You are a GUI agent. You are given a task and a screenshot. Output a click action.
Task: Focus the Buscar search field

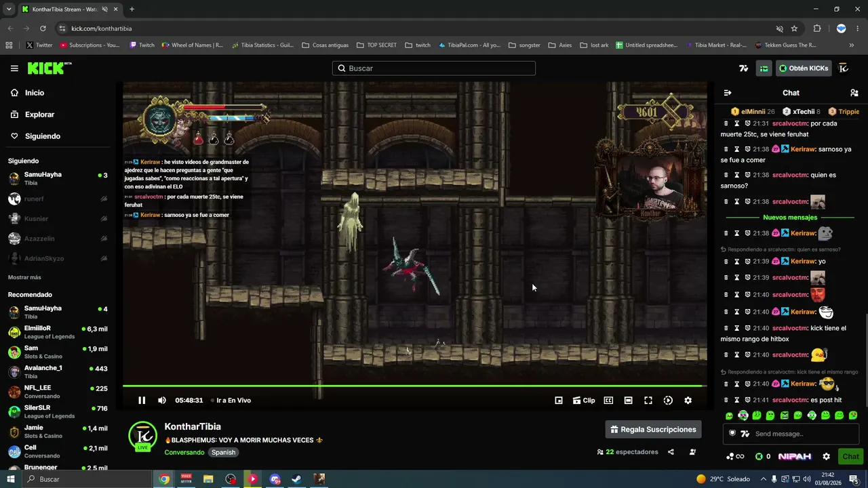pos(434,68)
